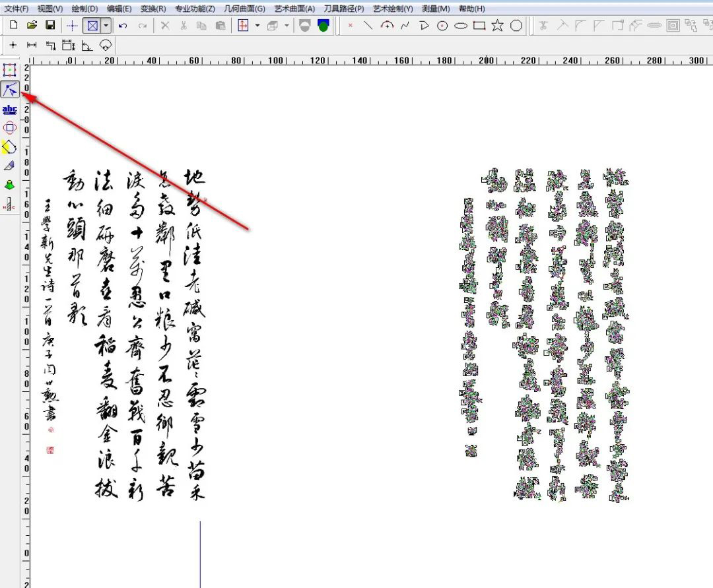713x588 pixels.
Task: Toggle the boxed-X display mode button
Action: point(92,26)
